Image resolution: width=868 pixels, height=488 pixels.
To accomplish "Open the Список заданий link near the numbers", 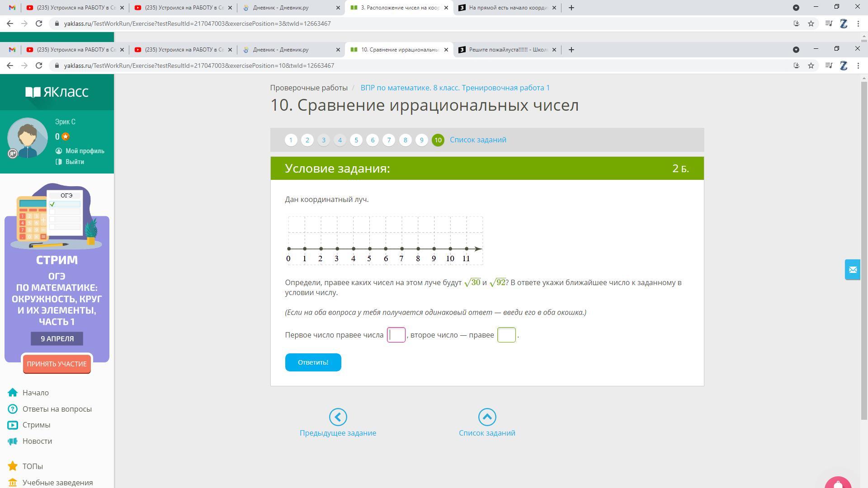I will pyautogui.click(x=478, y=140).
